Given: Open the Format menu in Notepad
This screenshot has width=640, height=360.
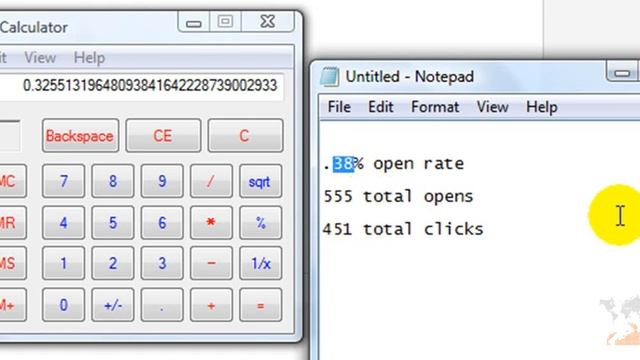Looking at the screenshot, I should coord(435,107).
